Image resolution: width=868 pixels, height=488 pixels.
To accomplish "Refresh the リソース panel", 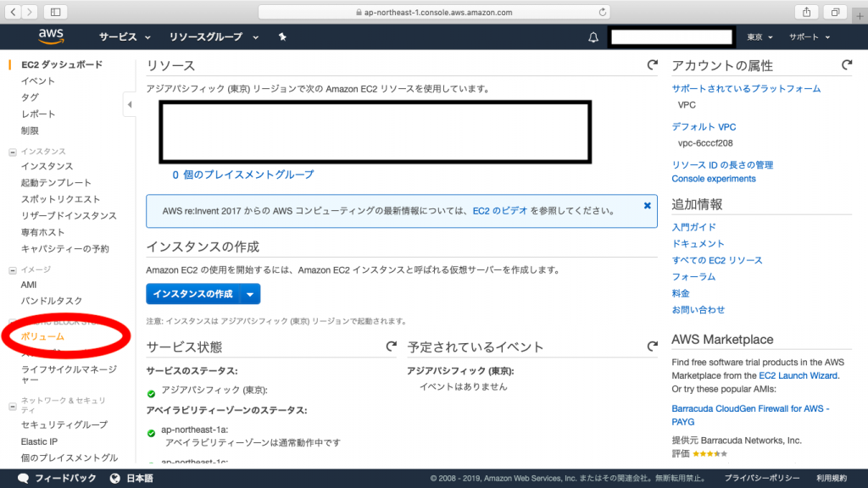I will (x=651, y=64).
